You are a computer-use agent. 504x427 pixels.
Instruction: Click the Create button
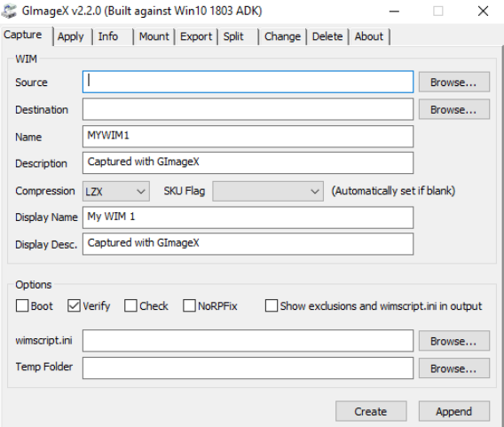[x=371, y=411]
